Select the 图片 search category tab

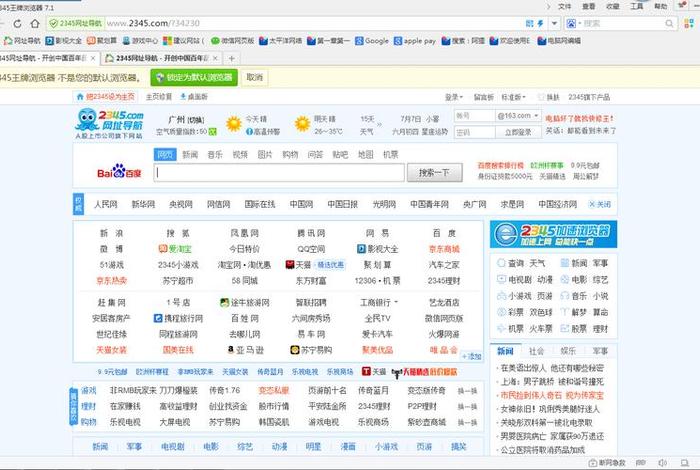(265, 154)
